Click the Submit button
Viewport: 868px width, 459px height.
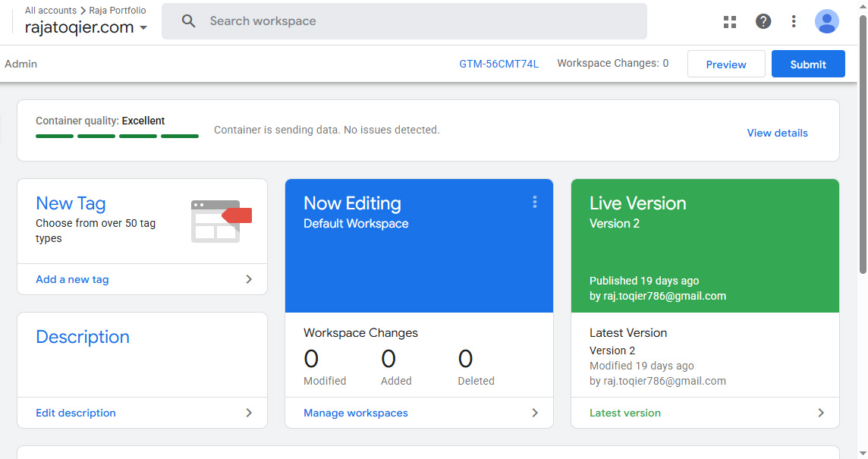(807, 64)
